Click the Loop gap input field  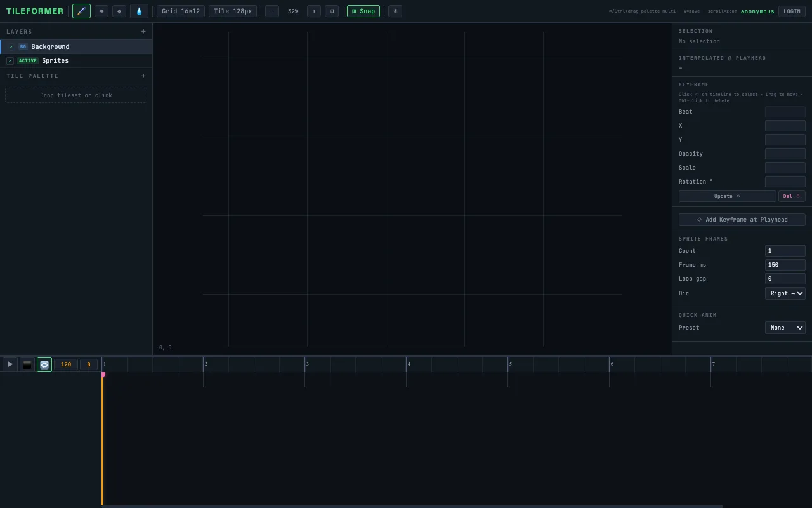point(785,279)
